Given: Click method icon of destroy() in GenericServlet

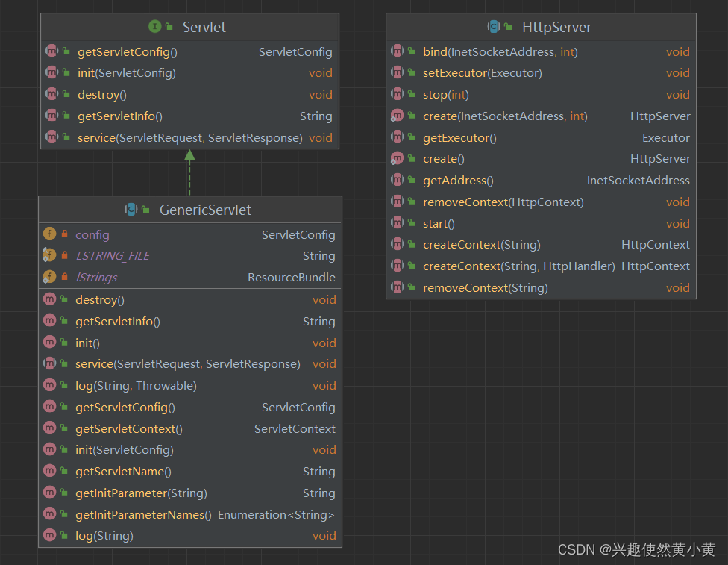Looking at the screenshot, I should pyautogui.click(x=50, y=299).
